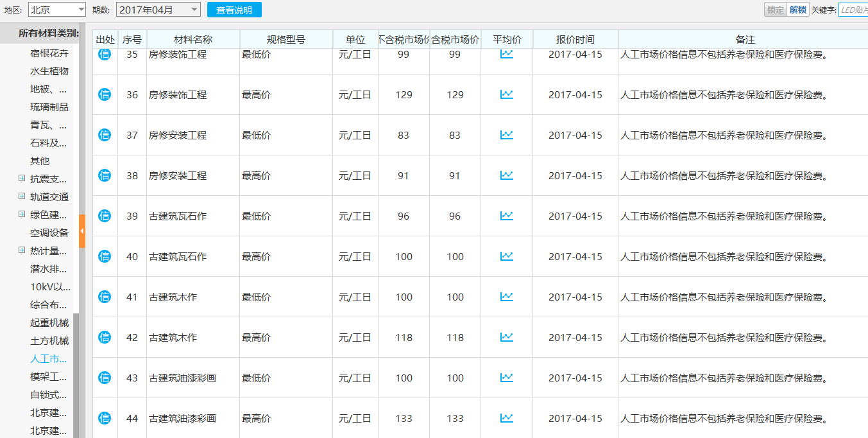Click the 材料名称 column header
This screenshot has height=438, width=868.
click(193, 39)
